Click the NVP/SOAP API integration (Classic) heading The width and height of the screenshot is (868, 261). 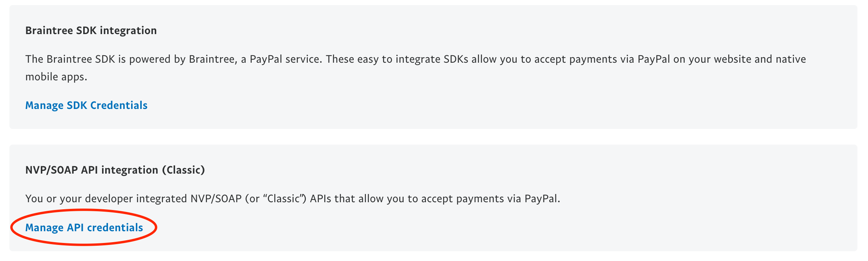115,170
